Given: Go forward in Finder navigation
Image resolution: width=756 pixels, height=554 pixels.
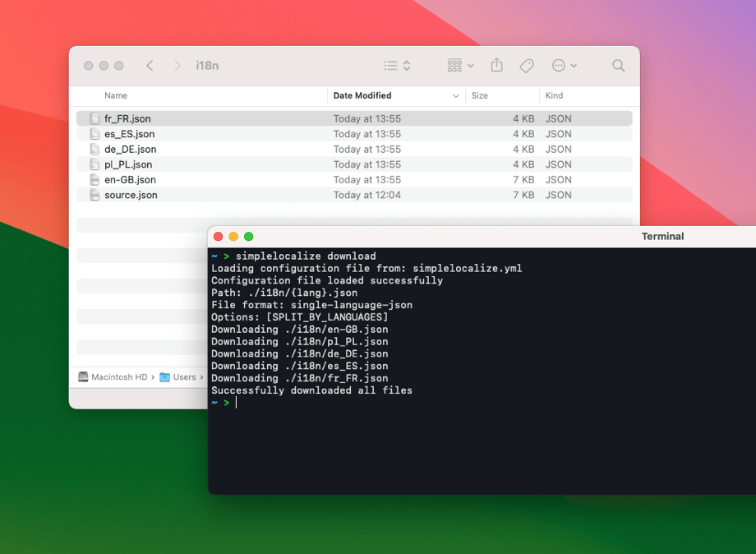Looking at the screenshot, I should pyautogui.click(x=177, y=66).
